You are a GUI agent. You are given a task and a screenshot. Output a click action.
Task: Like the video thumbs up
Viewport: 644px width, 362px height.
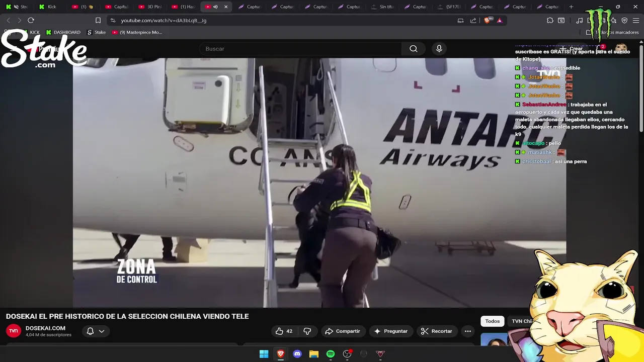[x=284, y=331]
